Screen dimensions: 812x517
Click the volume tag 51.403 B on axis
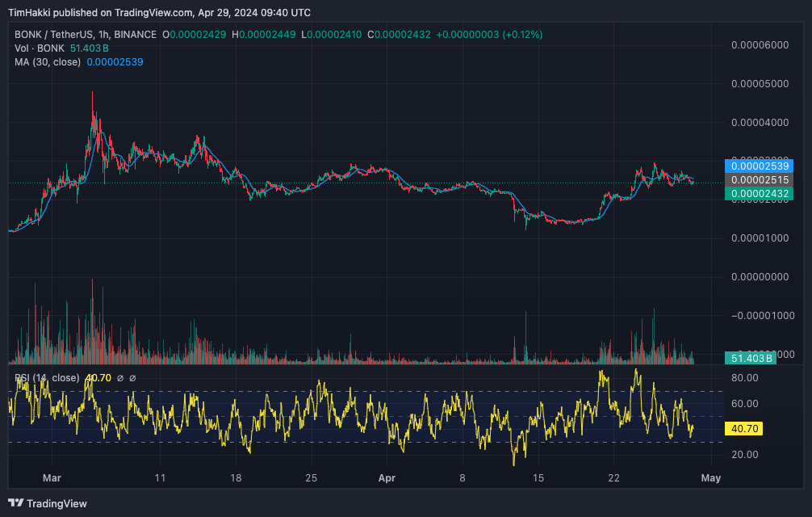click(x=751, y=358)
